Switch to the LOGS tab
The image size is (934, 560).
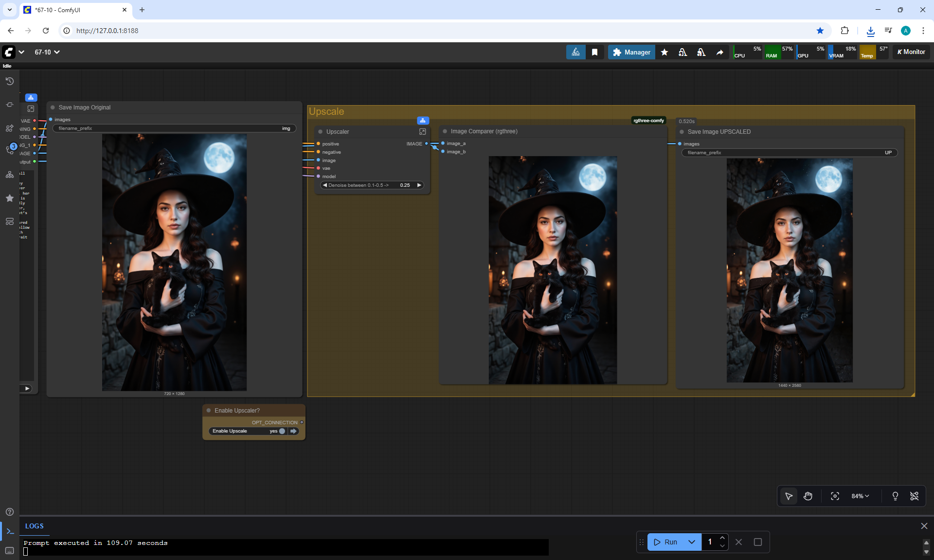pos(34,526)
